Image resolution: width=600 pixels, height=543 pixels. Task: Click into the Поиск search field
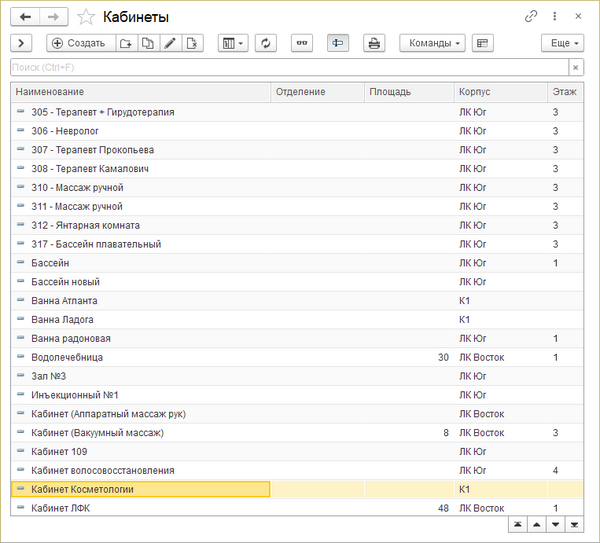tap(288, 67)
